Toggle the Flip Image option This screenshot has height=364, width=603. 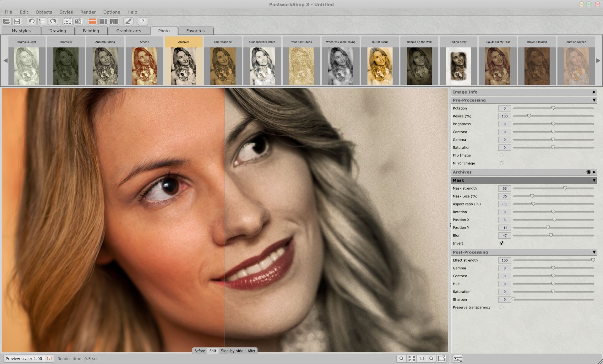tap(501, 155)
